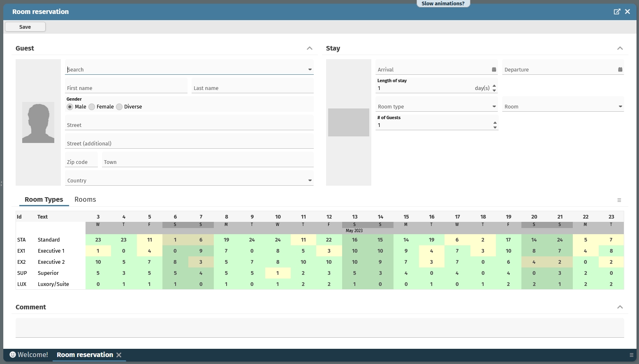Screen dimensions: 639x364
Task: Click the guest avatar placeholder image
Action: pyautogui.click(x=38, y=122)
